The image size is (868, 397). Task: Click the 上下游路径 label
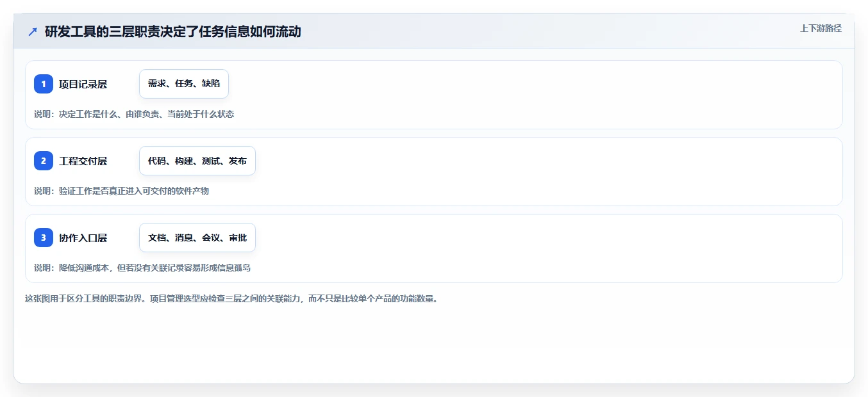[x=821, y=28]
